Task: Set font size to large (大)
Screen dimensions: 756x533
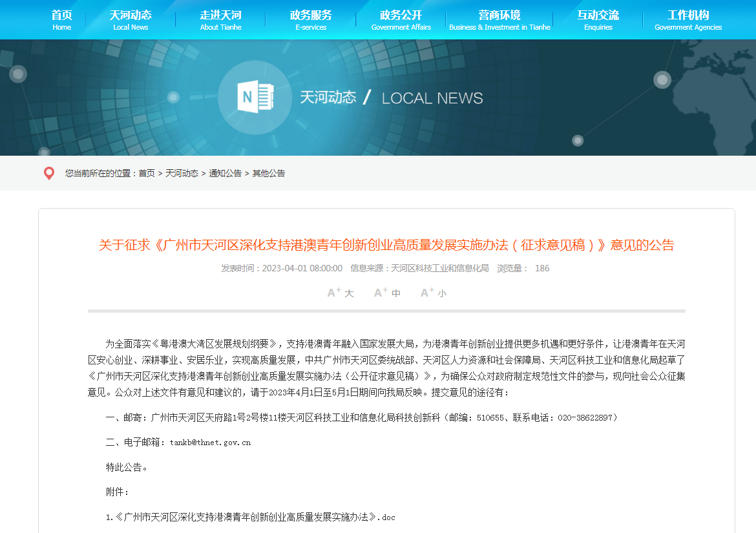Action: [x=341, y=293]
